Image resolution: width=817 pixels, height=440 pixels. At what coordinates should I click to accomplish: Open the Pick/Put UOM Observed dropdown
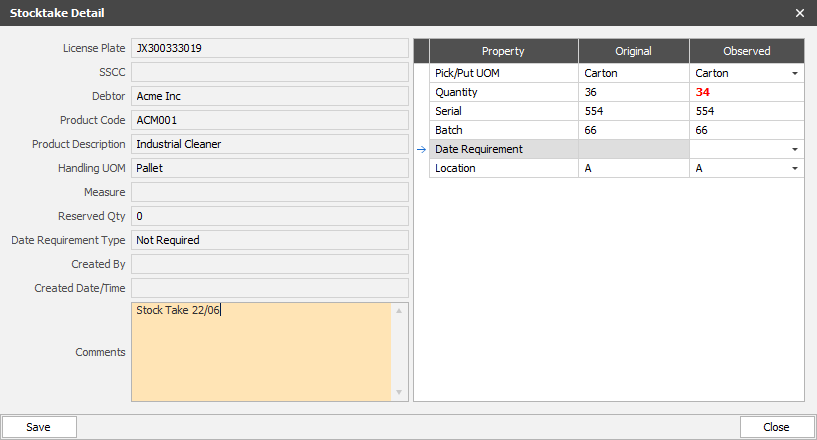(795, 74)
